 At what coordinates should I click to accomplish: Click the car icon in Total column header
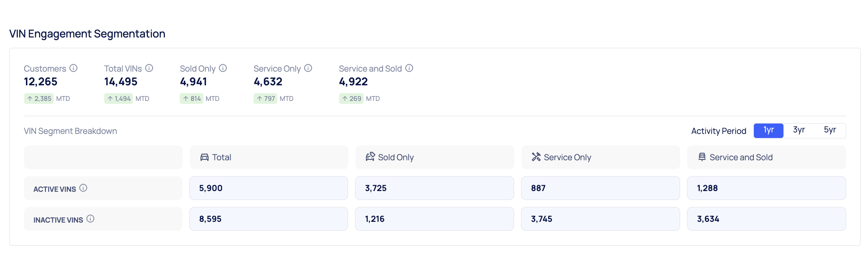tap(204, 157)
